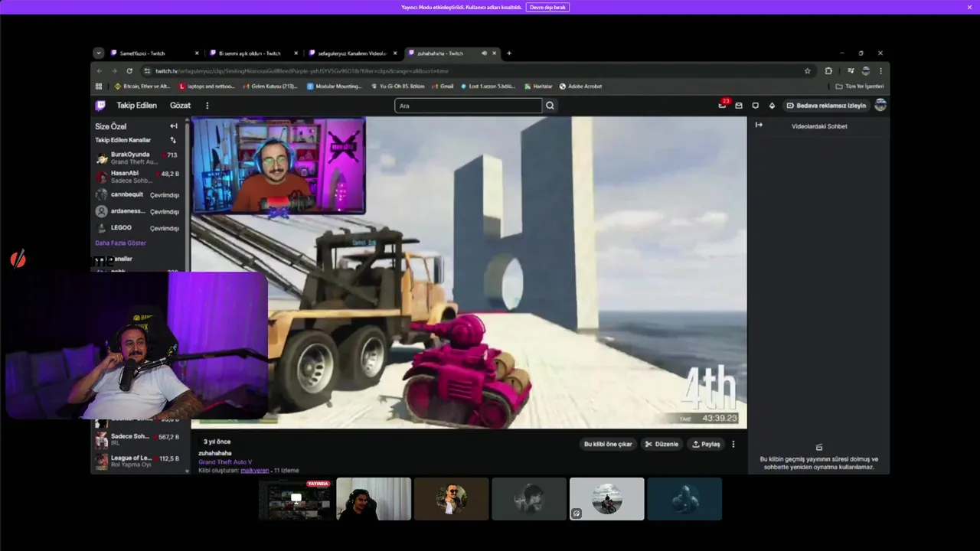Image resolution: width=980 pixels, height=551 pixels.
Task: Open the whispers envelope icon
Action: tap(739, 106)
